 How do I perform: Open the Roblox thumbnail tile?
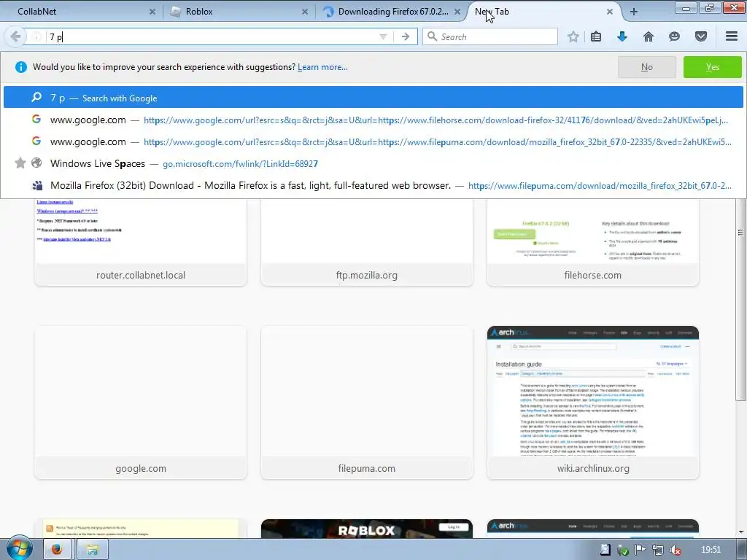(367, 529)
